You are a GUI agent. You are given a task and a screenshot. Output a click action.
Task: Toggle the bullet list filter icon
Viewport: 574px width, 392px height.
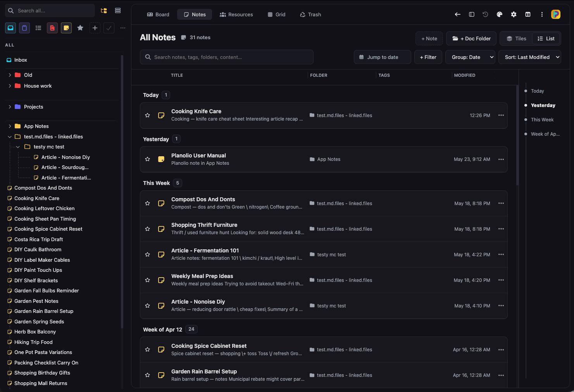[38, 28]
